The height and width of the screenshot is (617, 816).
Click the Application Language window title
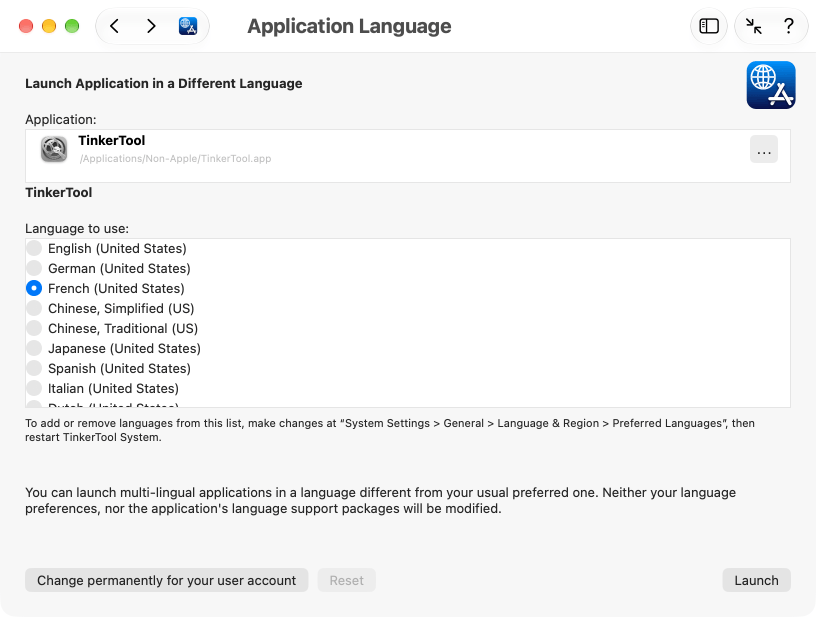[349, 26]
